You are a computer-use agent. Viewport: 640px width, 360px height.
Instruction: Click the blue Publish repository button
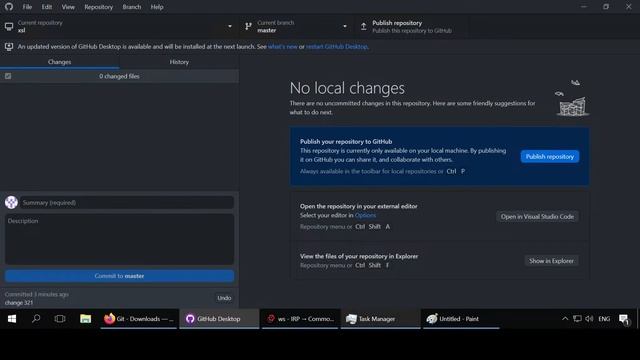[x=549, y=156]
